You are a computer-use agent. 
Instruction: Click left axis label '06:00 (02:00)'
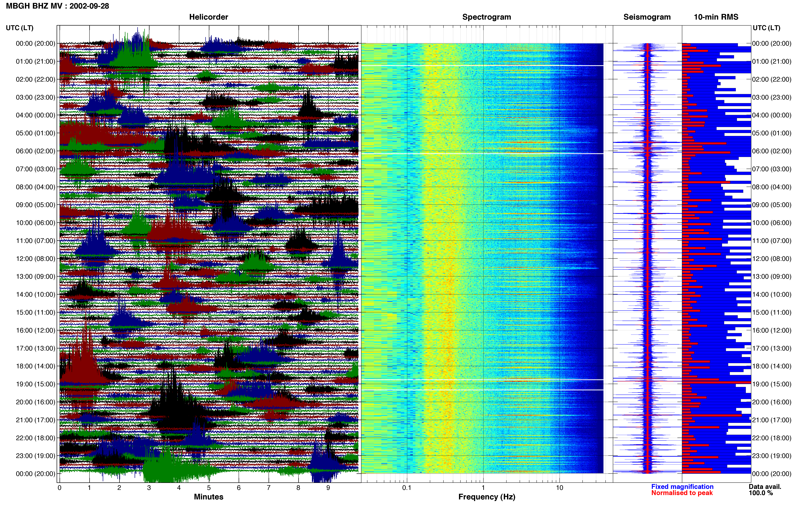(x=36, y=151)
